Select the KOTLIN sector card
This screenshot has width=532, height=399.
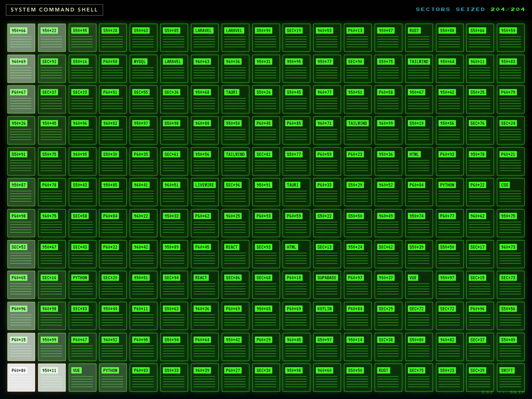(x=327, y=316)
